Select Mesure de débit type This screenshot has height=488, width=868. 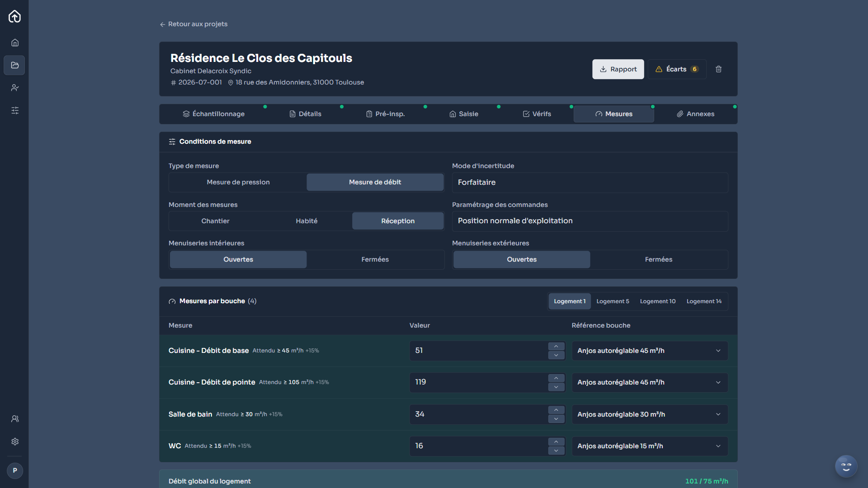375,182
